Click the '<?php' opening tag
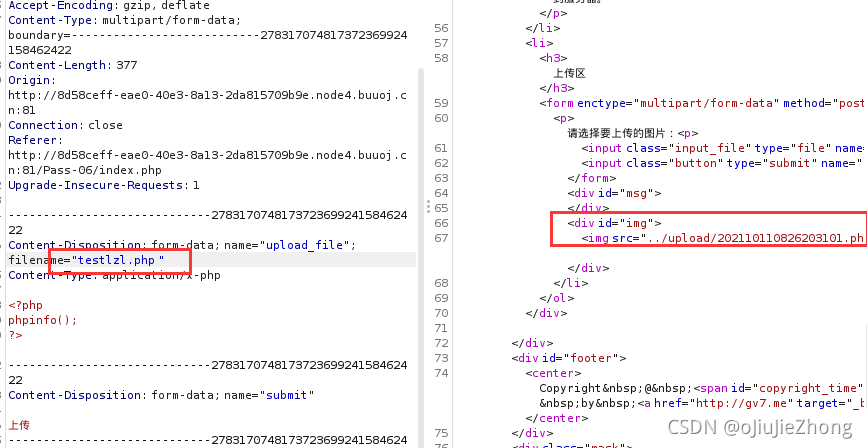867x448 pixels. (25, 305)
